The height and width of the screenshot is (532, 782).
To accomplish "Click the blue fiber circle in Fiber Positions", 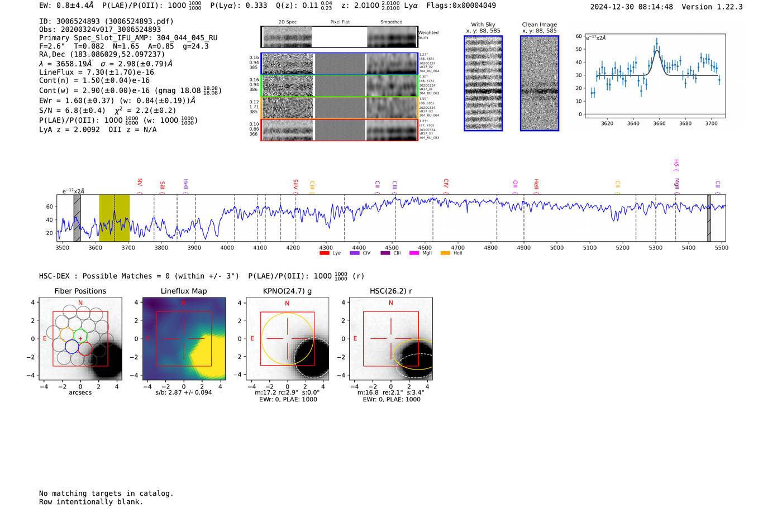I will click(x=71, y=347).
